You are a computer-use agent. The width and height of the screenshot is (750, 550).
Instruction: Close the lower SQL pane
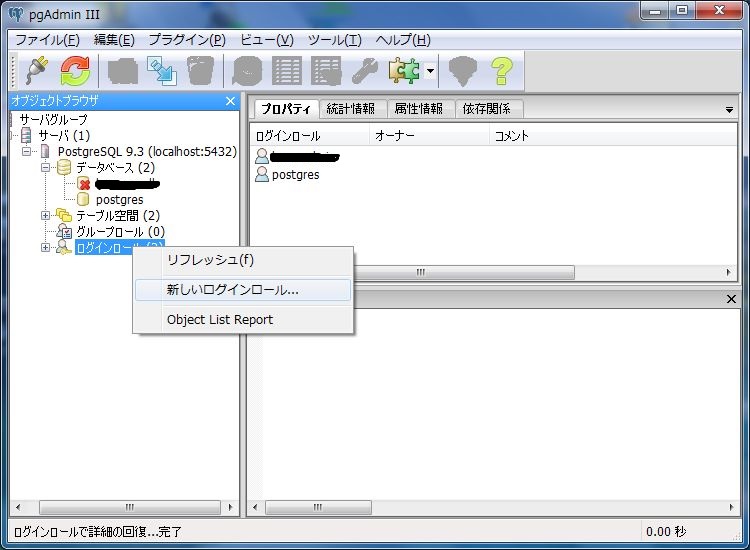click(x=731, y=299)
